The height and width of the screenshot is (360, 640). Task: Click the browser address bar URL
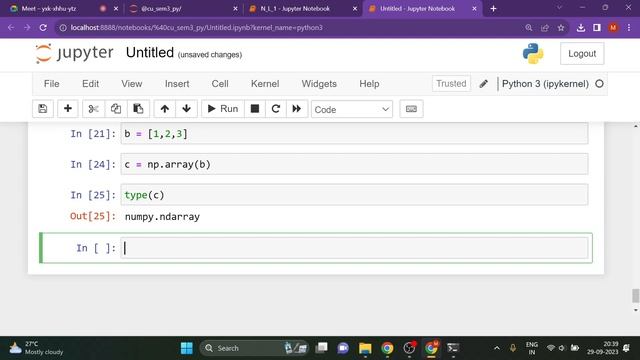196,28
